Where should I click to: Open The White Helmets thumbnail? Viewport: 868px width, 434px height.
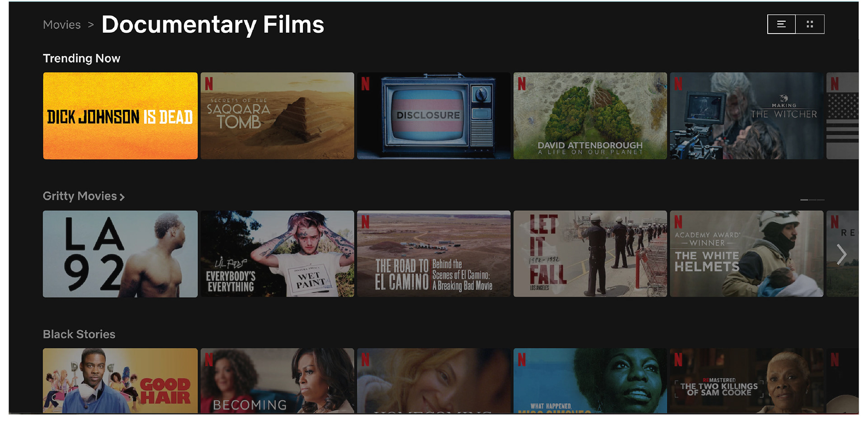tap(746, 254)
